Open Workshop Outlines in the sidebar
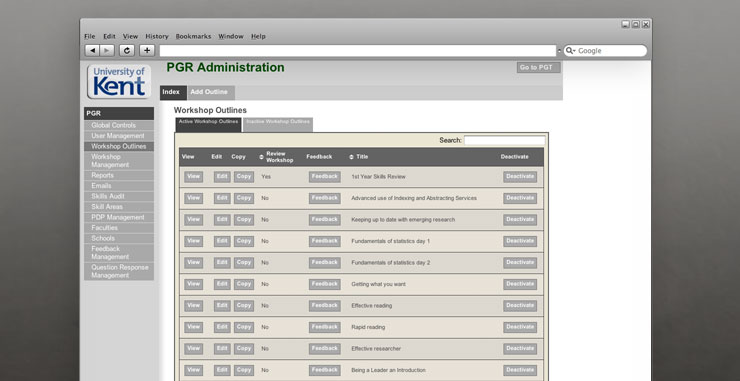This screenshot has width=740, height=381. click(x=119, y=146)
